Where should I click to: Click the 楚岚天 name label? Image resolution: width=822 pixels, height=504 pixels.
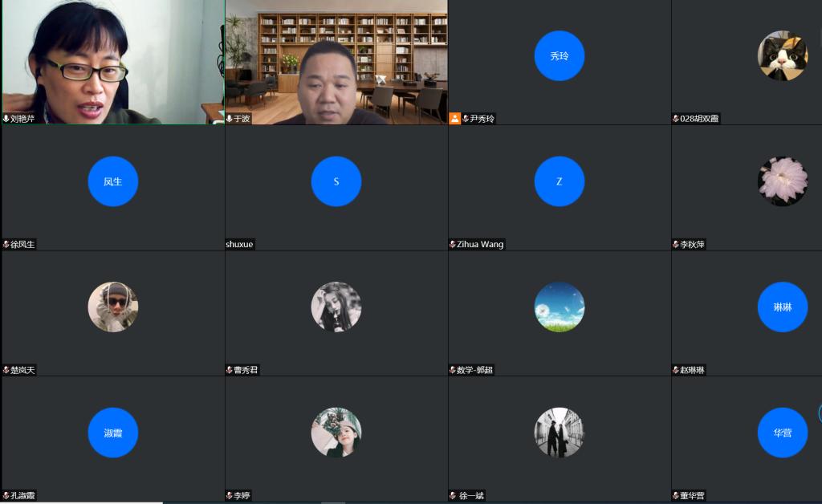coord(22,371)
